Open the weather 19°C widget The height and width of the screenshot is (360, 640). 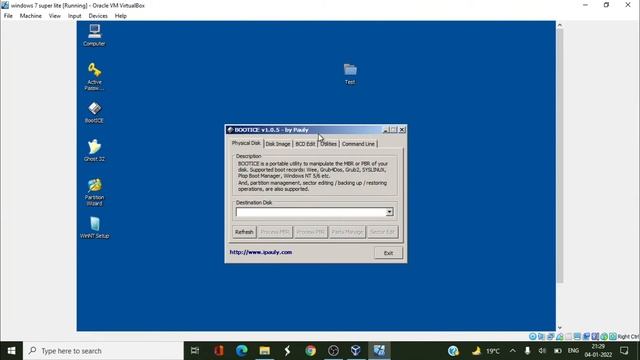tap(486, 351)
